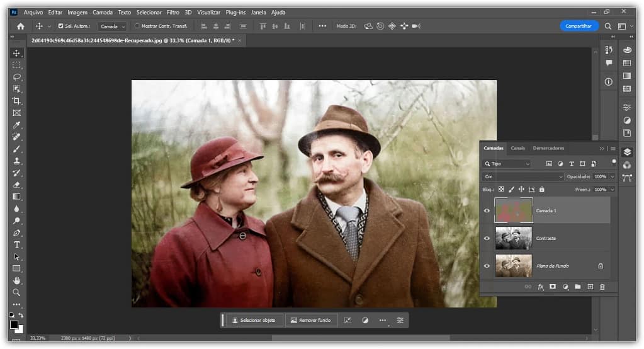Select the History Brush tool

tap(16, 173)
